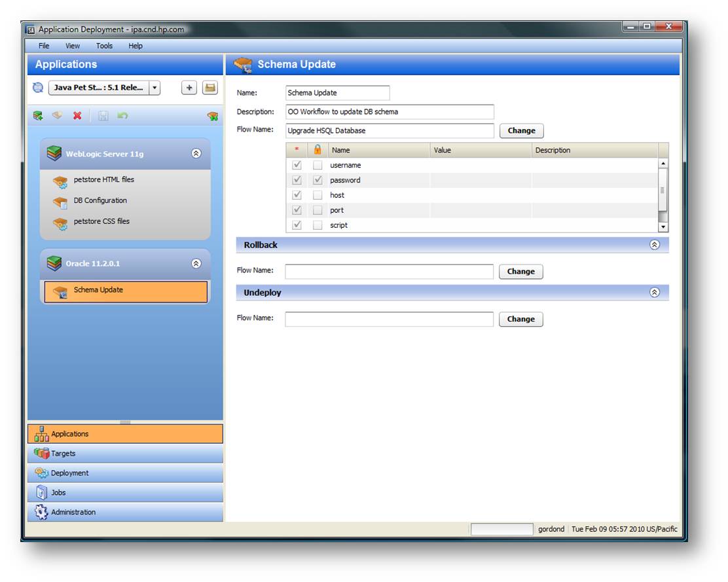This screenshot has height=582, width=728.
Task: Switch to the Jobs navigation tab
Action: [125, 492]
